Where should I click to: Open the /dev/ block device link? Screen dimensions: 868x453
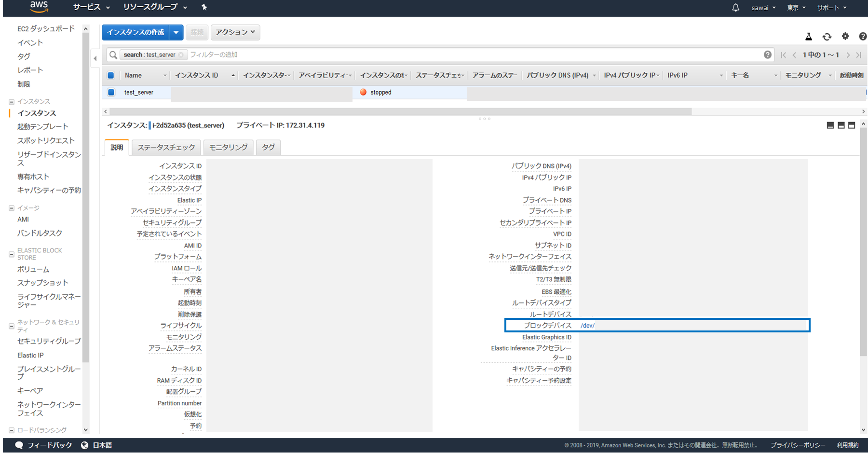[x=588, y=326]
